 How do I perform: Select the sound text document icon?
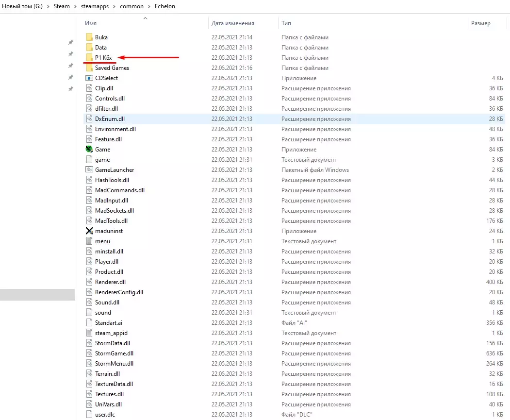click(x=89, y=313)
